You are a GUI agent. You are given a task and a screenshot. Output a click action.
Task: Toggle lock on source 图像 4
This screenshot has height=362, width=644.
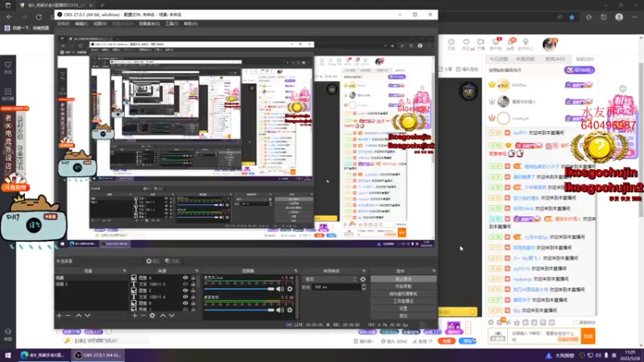[193, 278]
